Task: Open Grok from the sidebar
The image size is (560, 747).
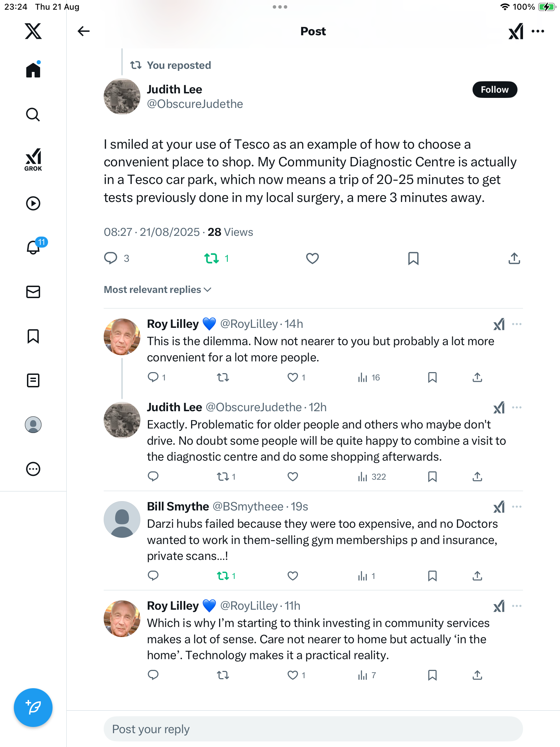Action: coord(33,159)
